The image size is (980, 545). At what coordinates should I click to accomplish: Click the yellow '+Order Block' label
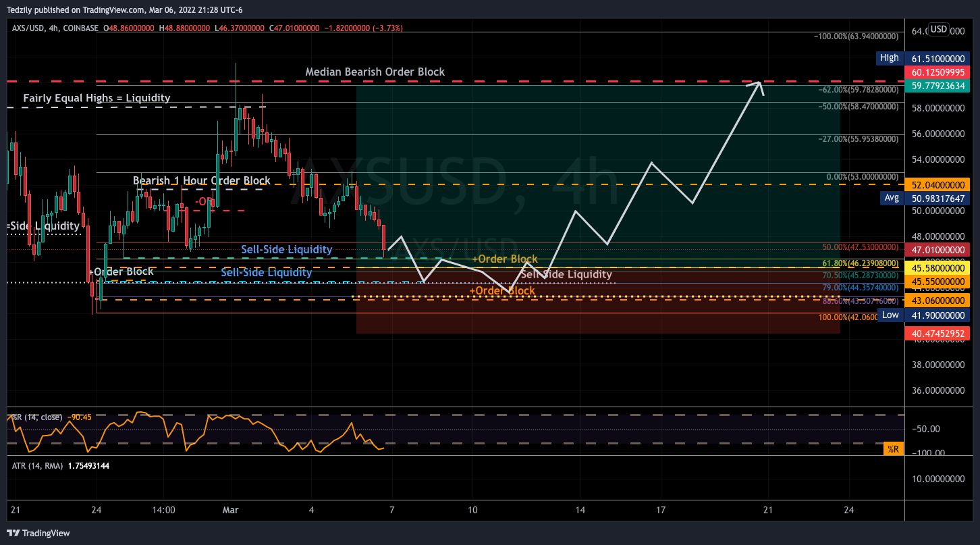point(504,259)
